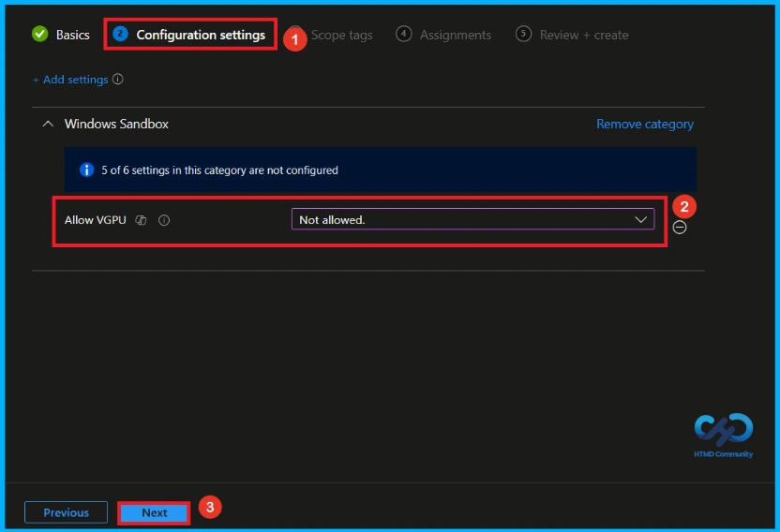Go to the Scope tags step
780x532 pixels.
click(341, 36)
